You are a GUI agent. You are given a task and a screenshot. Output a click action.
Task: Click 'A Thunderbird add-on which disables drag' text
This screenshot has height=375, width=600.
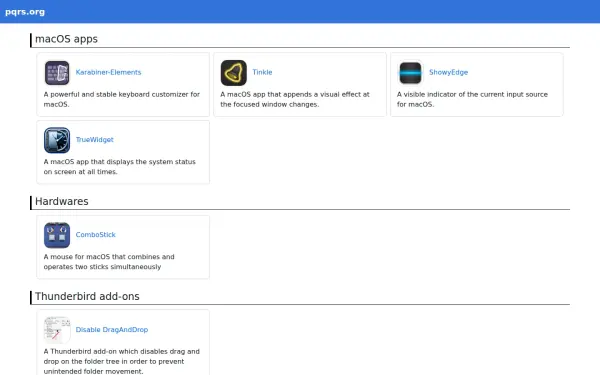click(x=122, y=361)
